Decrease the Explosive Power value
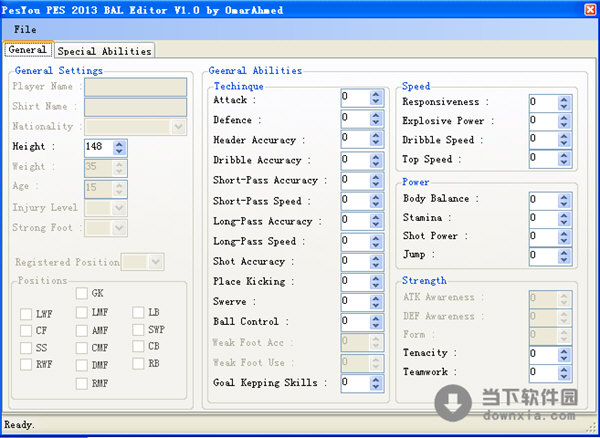 (x=564, y=125)
